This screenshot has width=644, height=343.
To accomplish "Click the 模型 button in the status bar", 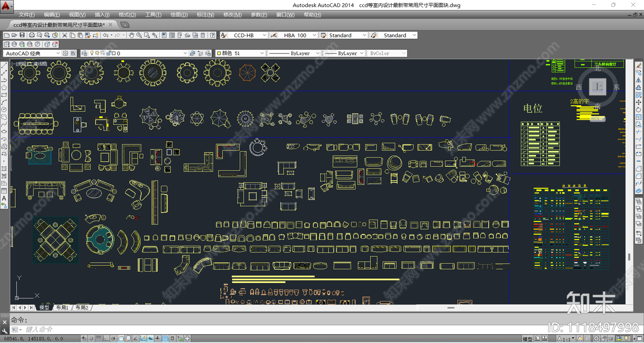I will pyautogui.click(x=527, y=339).
